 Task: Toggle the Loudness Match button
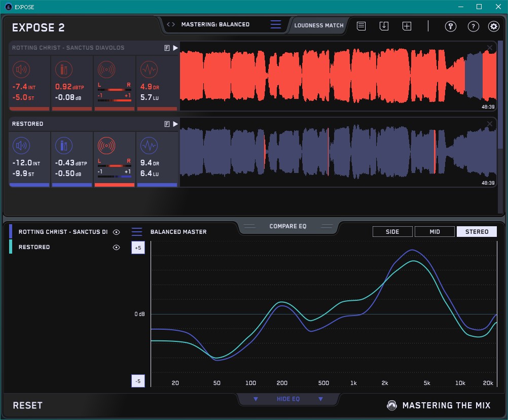319,25
